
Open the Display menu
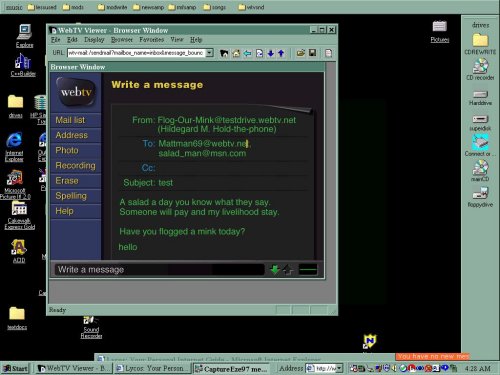pos(94,40)
